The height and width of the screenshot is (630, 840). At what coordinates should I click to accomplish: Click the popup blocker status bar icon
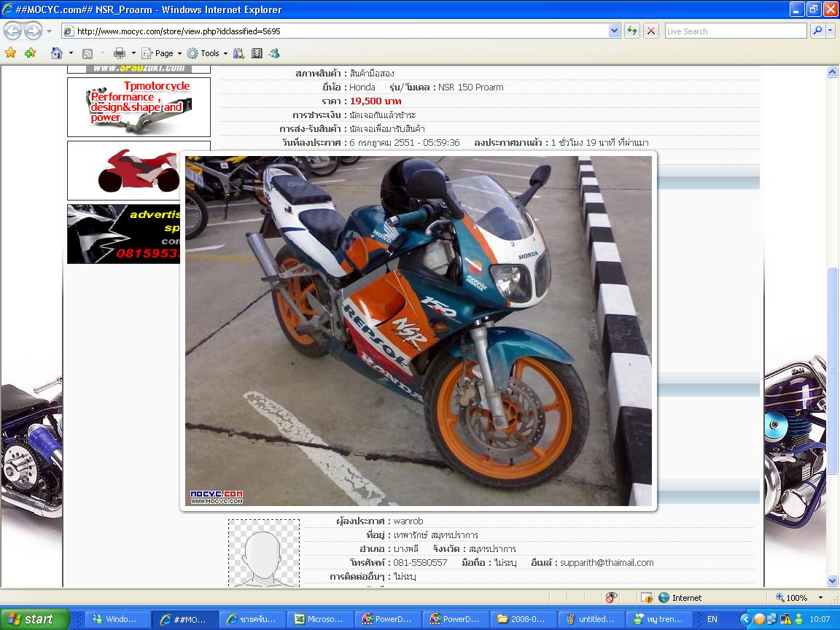[611, 597]
